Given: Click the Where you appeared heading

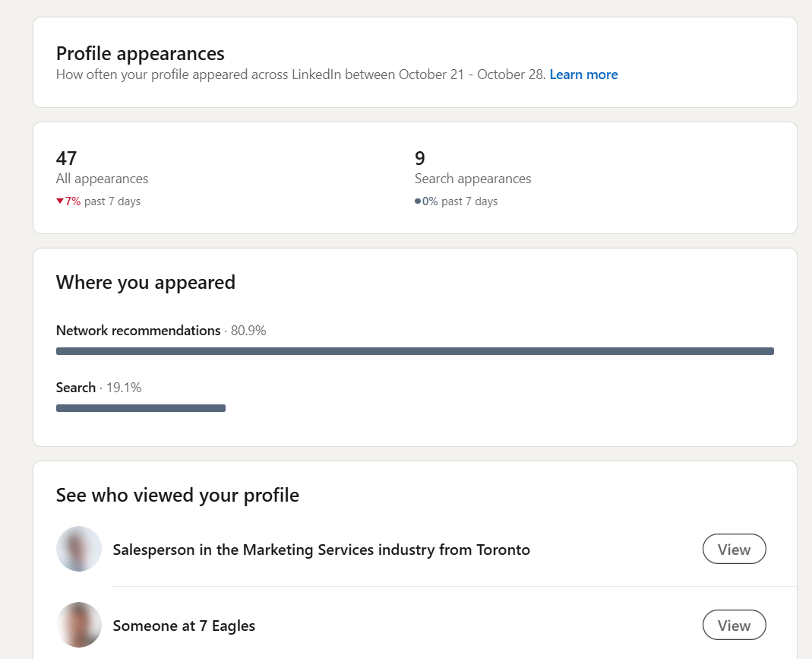Looking at the screenshot, I should click(145, 282).
